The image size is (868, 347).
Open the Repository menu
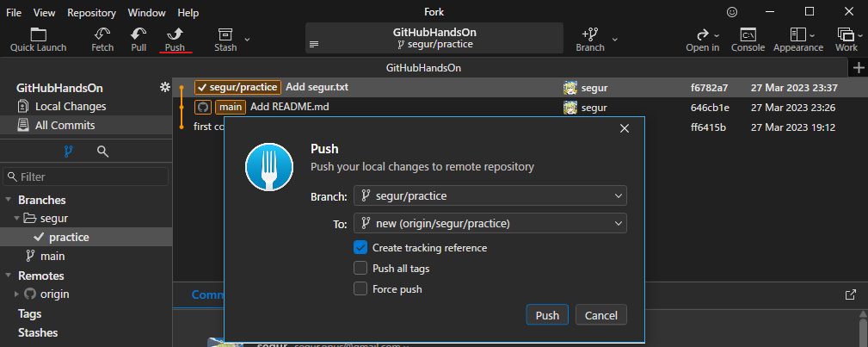point(91,13)
